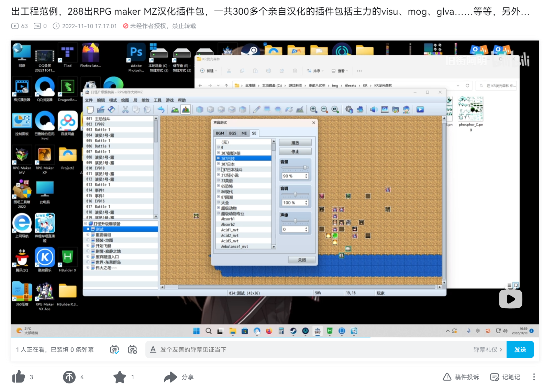Open the 工具 menu
This screenshot has width=543, height=392.
(x=157, y=100)
